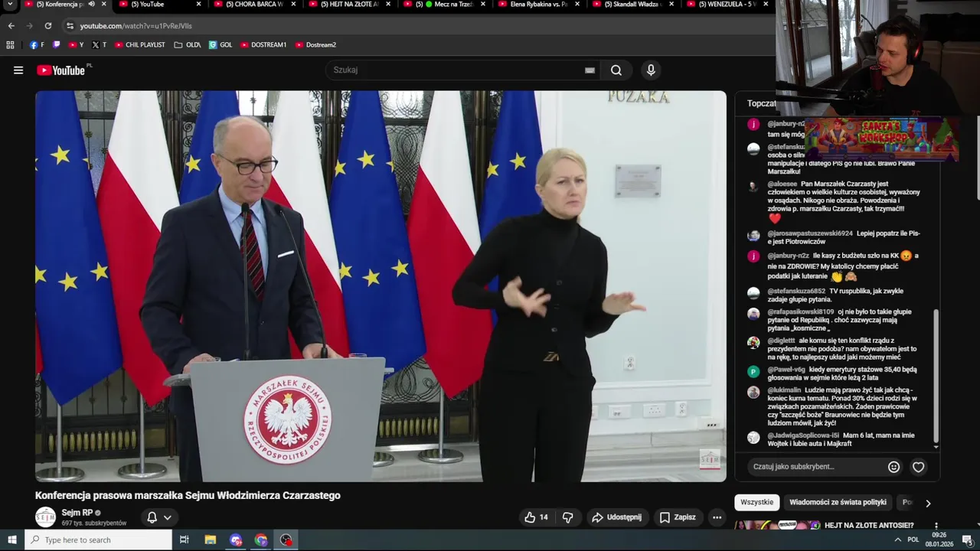Open the Windows Start menu
980x551 pixels.
[x=11, y=540]
